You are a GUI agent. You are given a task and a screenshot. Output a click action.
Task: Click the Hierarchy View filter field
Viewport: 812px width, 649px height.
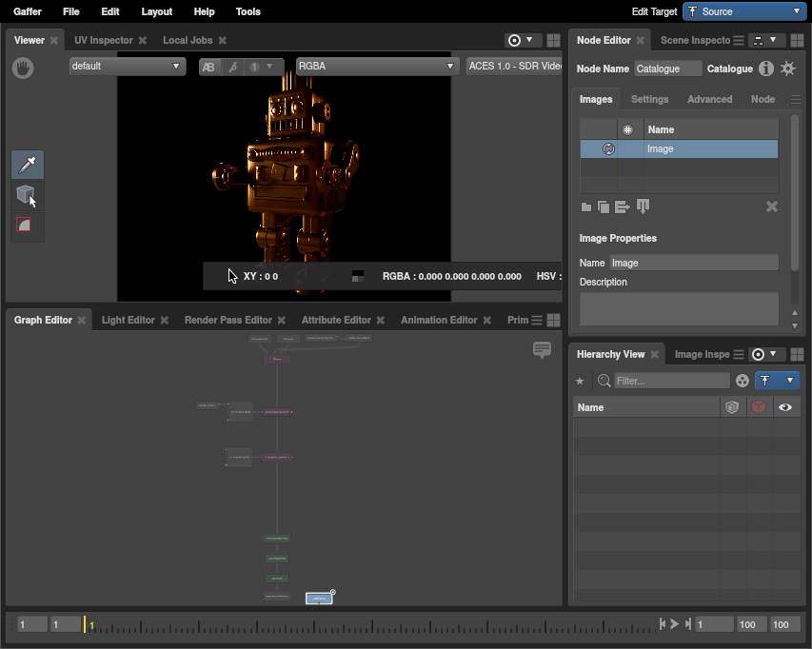[672, 381]
